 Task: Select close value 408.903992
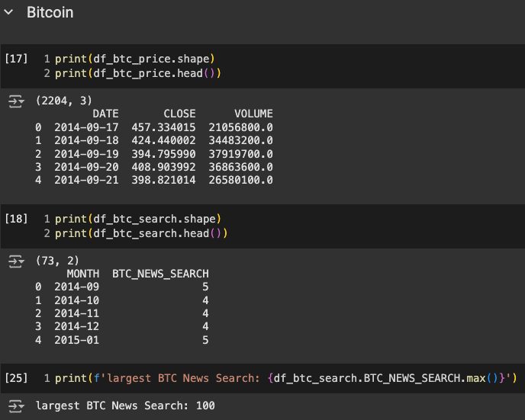pyautogui.click(x=163, y=167)
